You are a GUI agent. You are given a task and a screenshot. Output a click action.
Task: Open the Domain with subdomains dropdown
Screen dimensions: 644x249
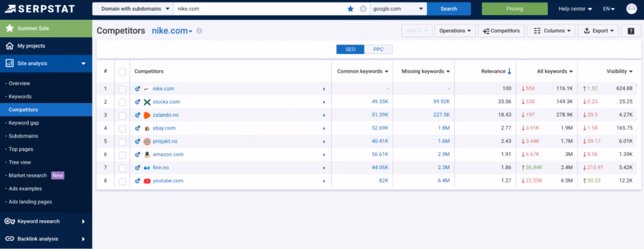133,9
